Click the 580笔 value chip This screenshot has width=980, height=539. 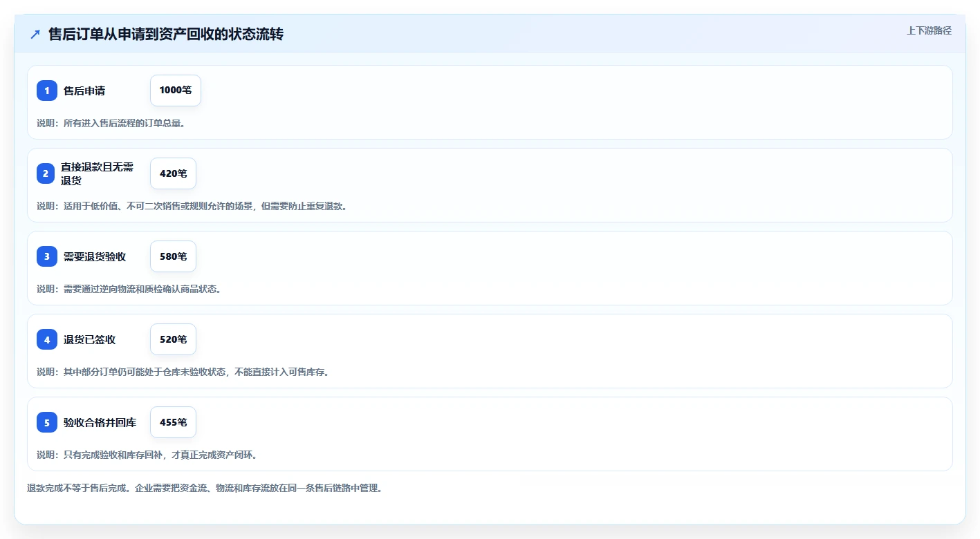(173, 256)
